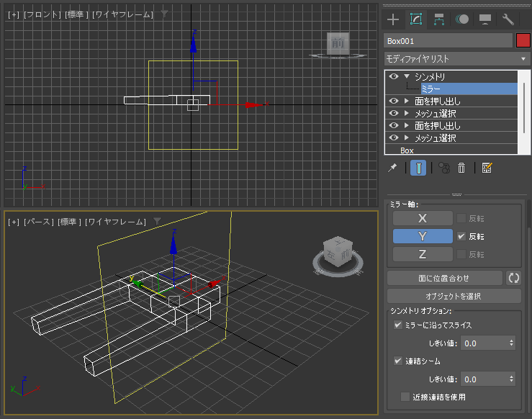Expand the lower メッシュ選択 modifier
This screenshot has width=532, height=419.
point(407,138)
